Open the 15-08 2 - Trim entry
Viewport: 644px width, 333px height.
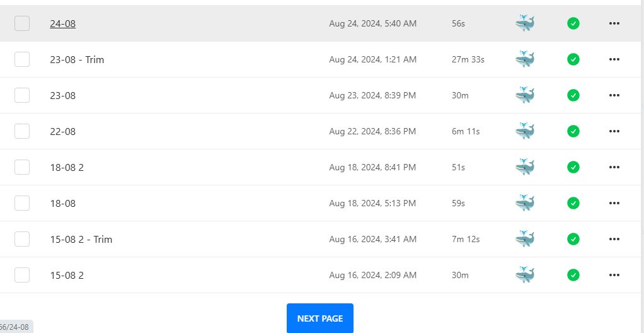[x=81, y=240]
